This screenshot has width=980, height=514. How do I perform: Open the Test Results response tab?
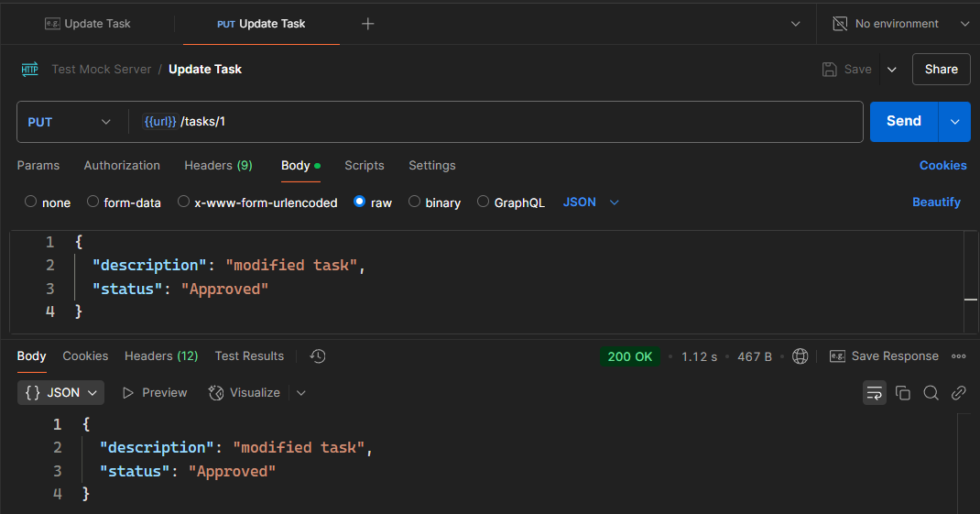click(249, 356)
